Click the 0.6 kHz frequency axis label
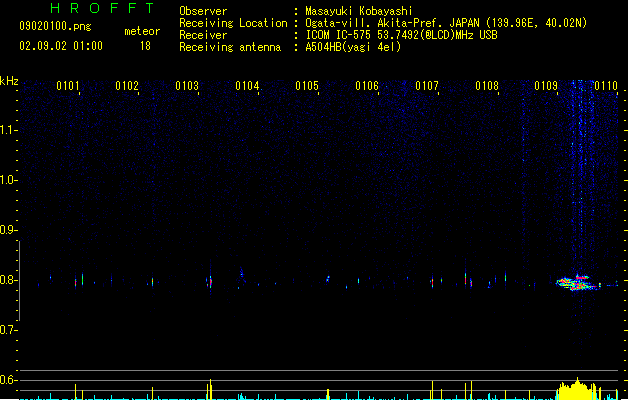629x400 pixels. pos(8,380)
